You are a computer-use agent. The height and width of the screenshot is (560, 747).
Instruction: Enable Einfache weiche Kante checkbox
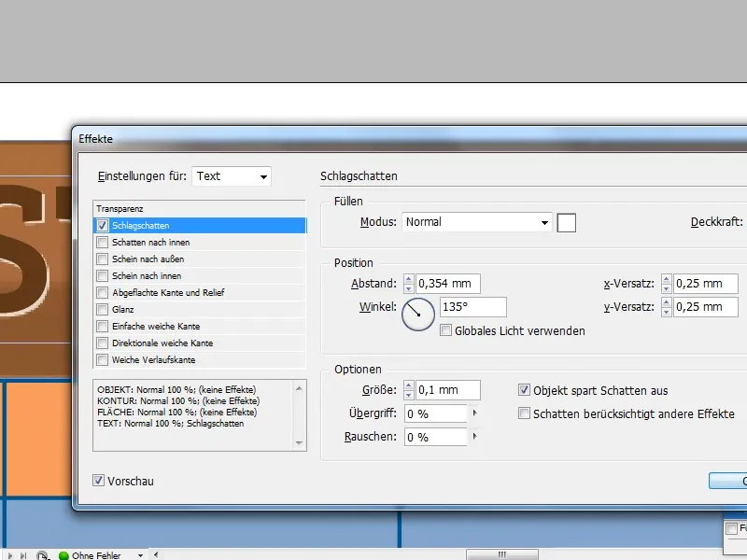(x=102, y=326)
